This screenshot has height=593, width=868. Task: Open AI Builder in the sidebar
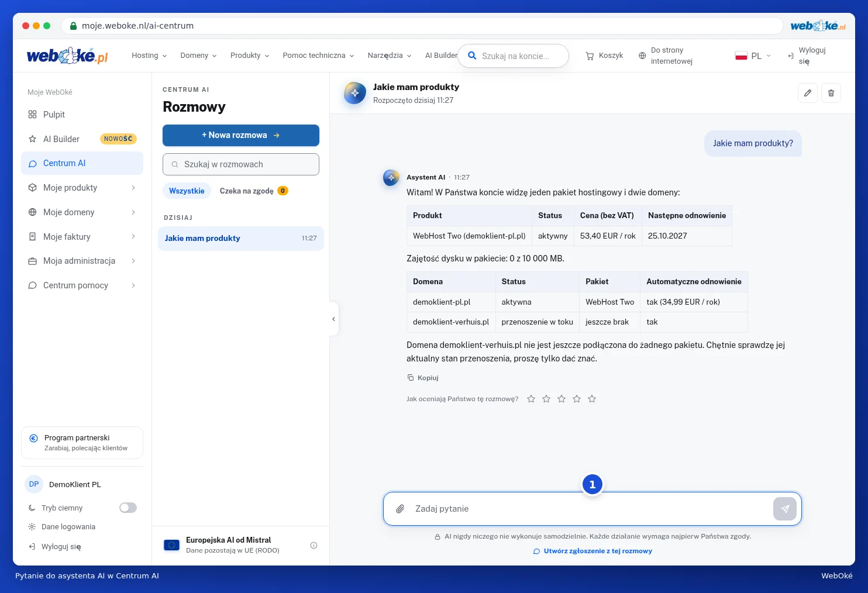[x=82, y=139]
